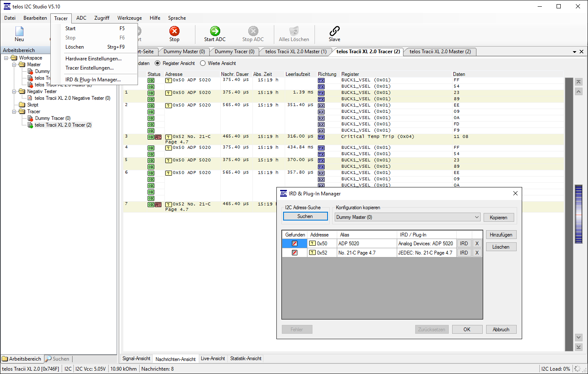This screenshot has height=374, width=588.
Task: Remove the 0x50 entry with X button
Action: [x=477, y=244]
